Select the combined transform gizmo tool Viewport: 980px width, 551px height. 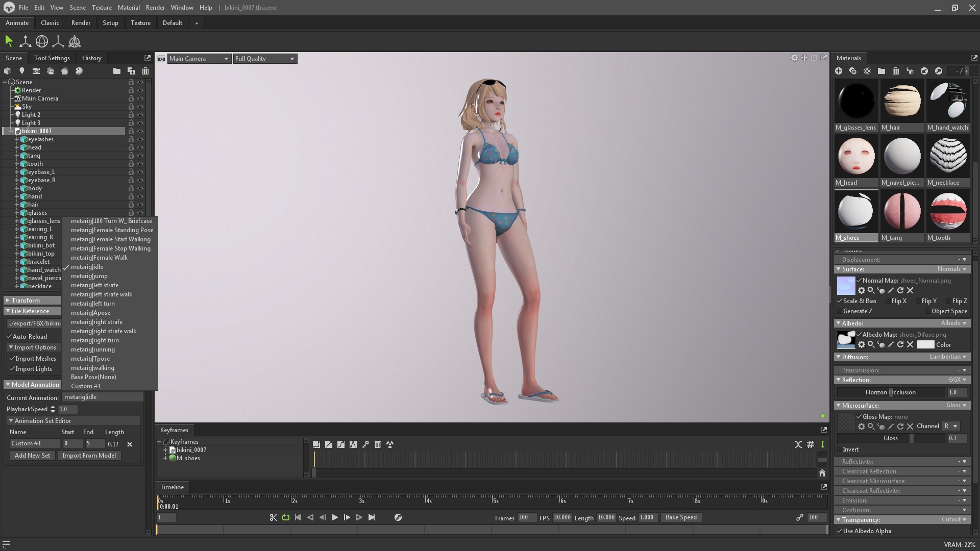coord(75,41)
